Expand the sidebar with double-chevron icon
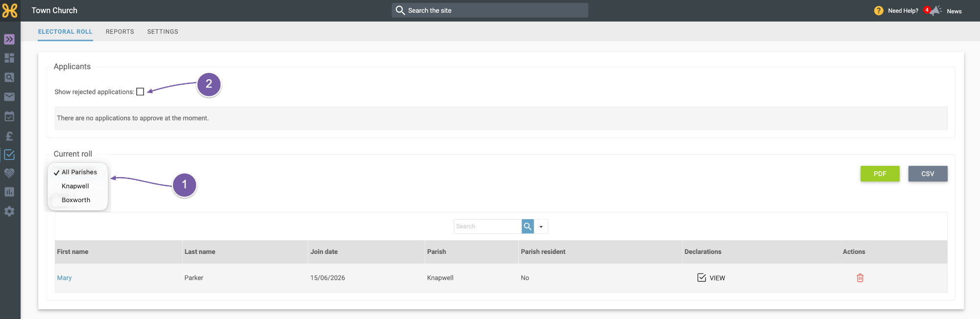This screenshot has width=980, height=319. point(9,39)
